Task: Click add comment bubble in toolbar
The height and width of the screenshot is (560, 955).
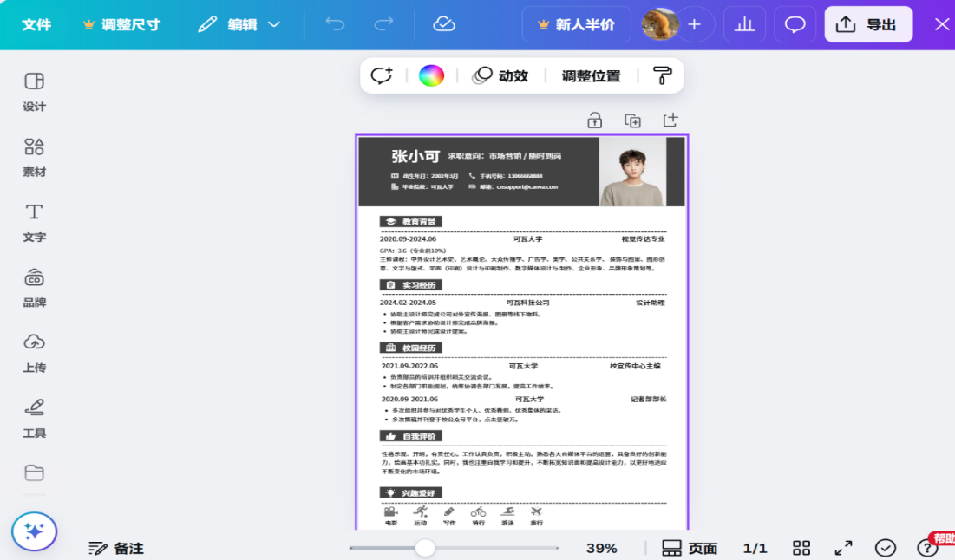Action: [x=382, y=75]
